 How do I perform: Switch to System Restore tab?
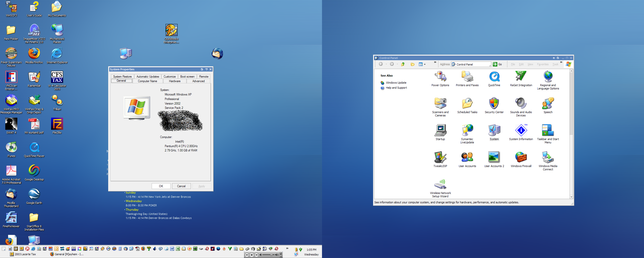click(x=122, y=77)
